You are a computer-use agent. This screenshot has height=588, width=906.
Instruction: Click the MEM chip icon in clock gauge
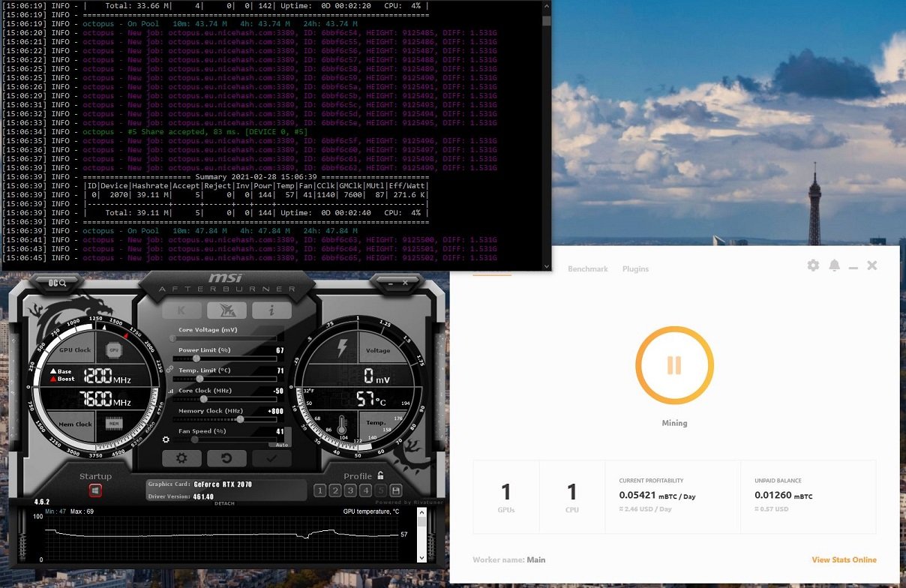114,424
